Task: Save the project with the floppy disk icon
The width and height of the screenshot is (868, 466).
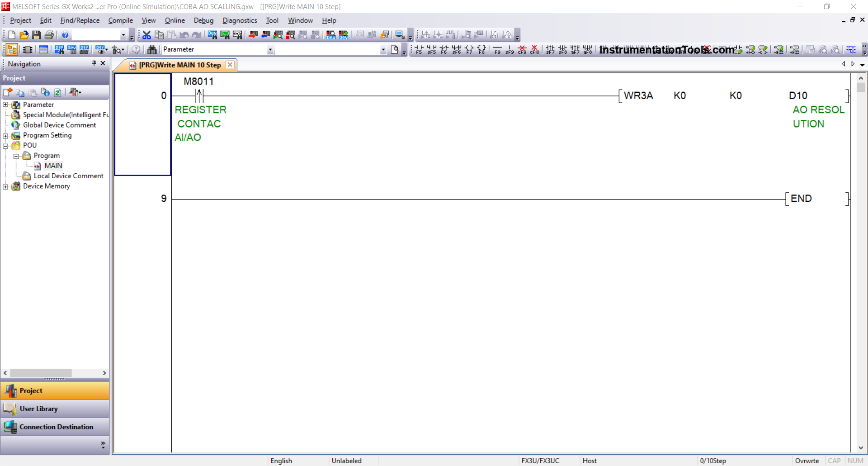Action: 37,35
